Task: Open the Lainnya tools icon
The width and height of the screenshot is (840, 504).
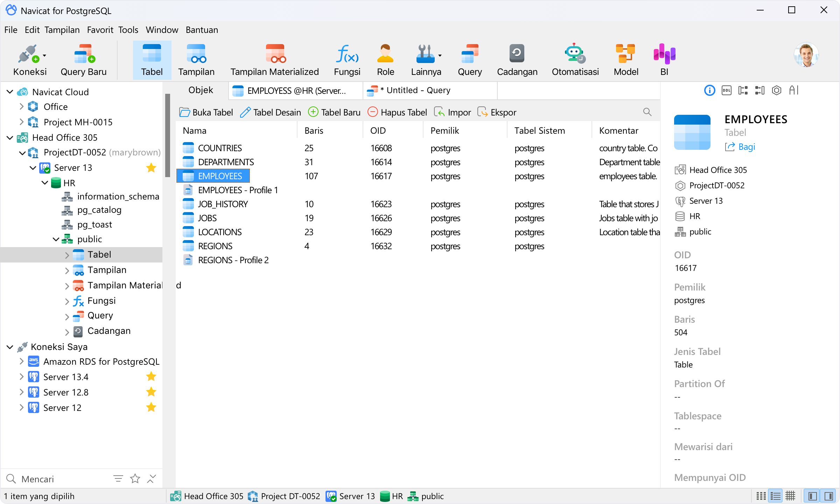Action: point(426,60)
